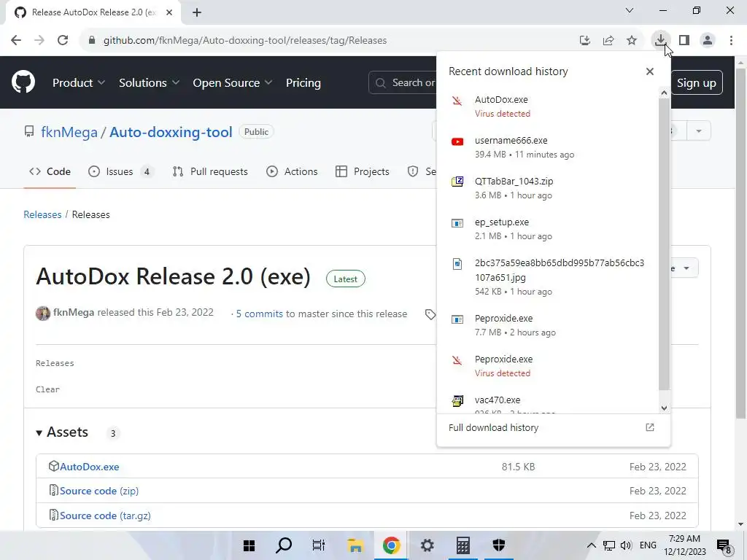Viewport: 747px width, 560px height.
Task: Open the Issues tab
Action: point(122,171)
